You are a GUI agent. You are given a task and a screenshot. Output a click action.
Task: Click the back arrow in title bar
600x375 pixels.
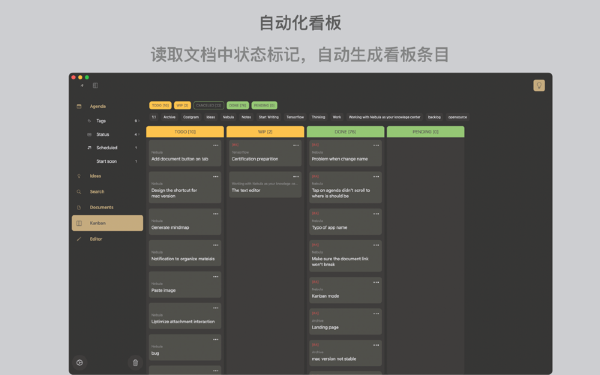[82, 85]
